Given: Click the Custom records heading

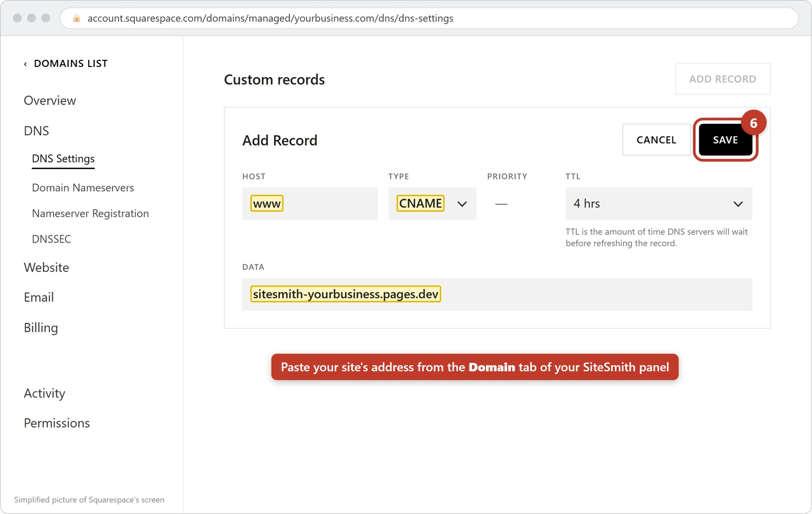Looking at the screenshot, I should point(275,80).
